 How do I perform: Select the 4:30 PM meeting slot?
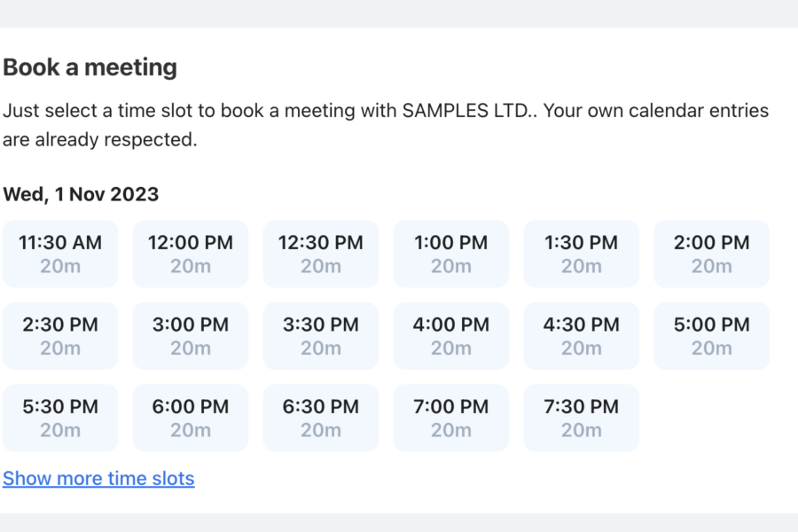pos(582,336)
